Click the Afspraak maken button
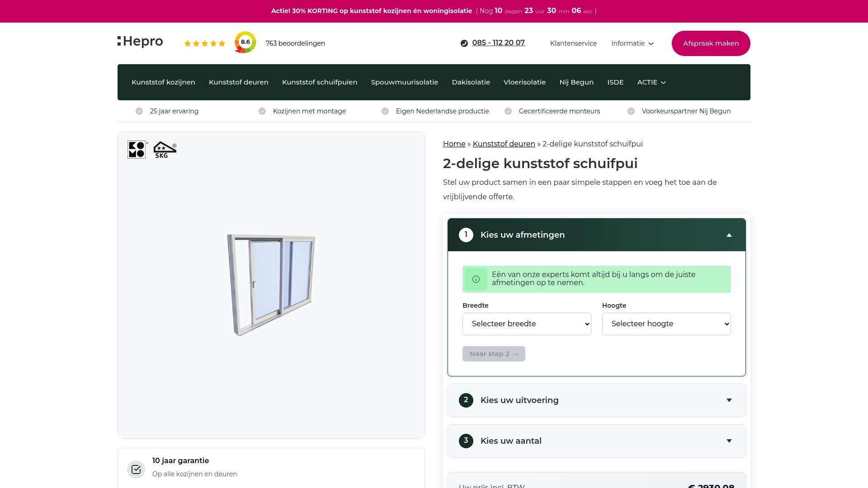Image resolution: width=868 pixels, height=488 pixels. [711, 43]
